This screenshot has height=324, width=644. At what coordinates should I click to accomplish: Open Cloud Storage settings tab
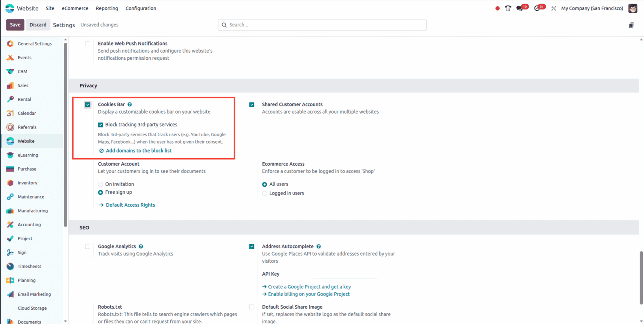click(32, 308)
